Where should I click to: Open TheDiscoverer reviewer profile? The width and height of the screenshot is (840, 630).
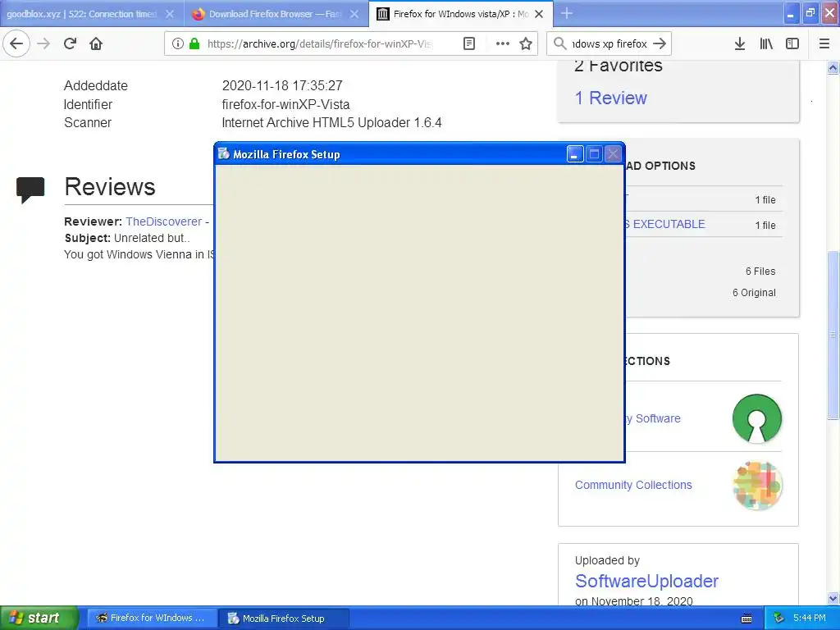(x=163, y=221)
